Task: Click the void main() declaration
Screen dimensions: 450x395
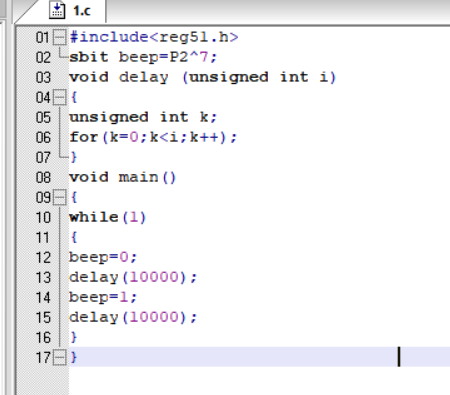Action: pos(122,177)
